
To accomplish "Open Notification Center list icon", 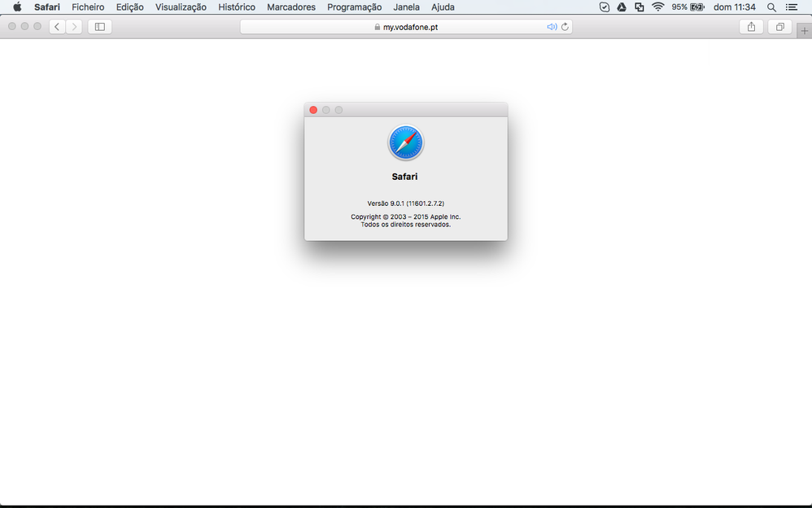I will pyautogui.click(x=792, y=7).
